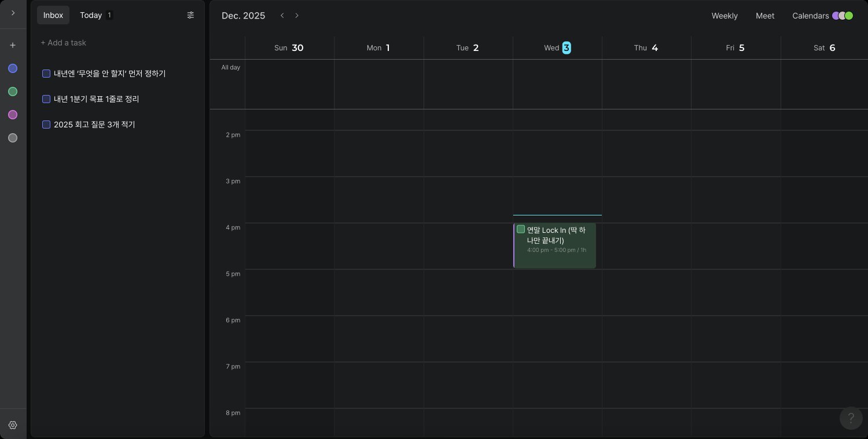Click the Meet button
868x439 pixels.
click(764, 16)
